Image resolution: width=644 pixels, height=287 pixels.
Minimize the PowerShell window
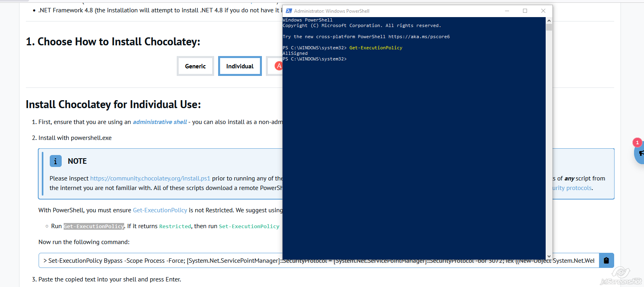tap(507, 11)
